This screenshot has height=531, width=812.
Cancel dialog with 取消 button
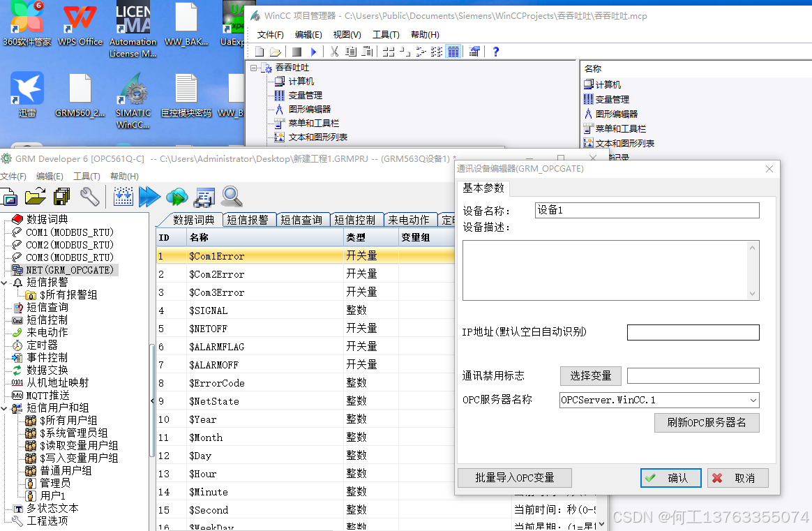[738, 478]
